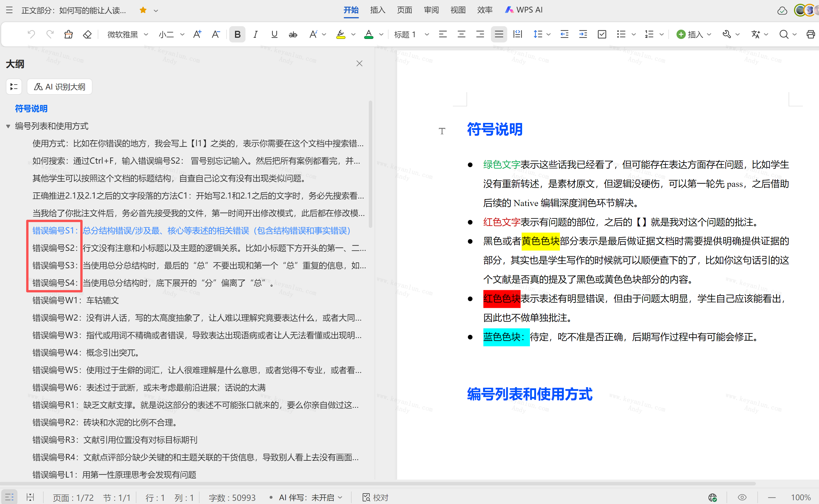Apply bulleted list
Screen dimensions: 819x504
[x=621, y=34]
